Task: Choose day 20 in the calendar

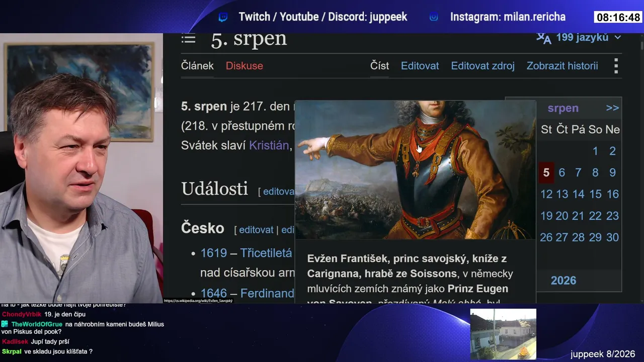Action: (x=562, y=216)
